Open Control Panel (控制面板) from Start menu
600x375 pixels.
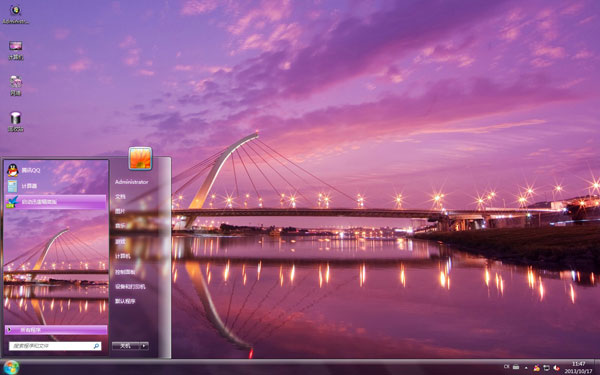tap(125, 272)
